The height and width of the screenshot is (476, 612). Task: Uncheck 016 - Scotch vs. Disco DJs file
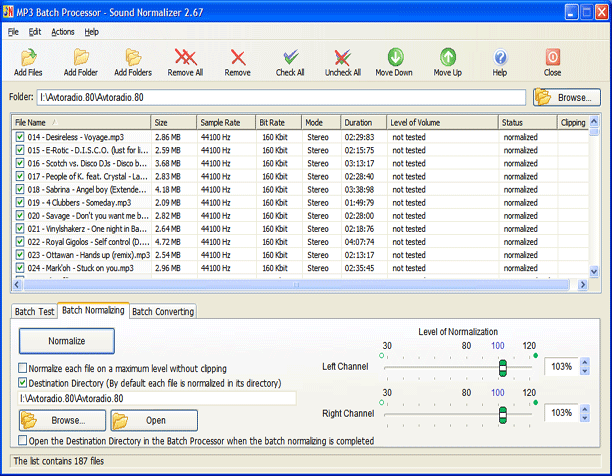tap(20, 163)
